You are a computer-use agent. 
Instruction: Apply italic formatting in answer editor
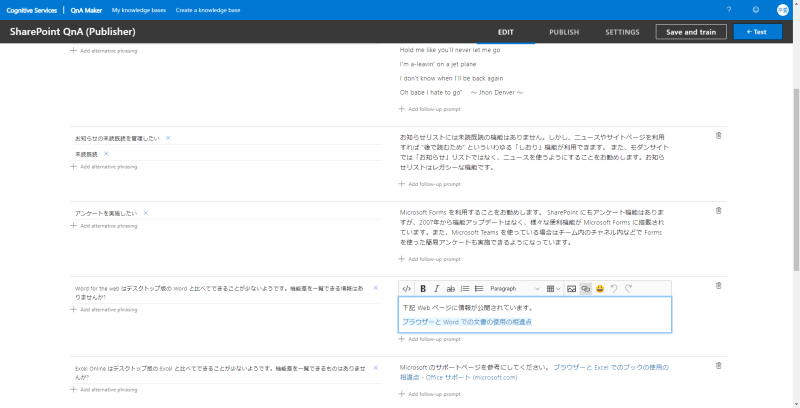436,289
